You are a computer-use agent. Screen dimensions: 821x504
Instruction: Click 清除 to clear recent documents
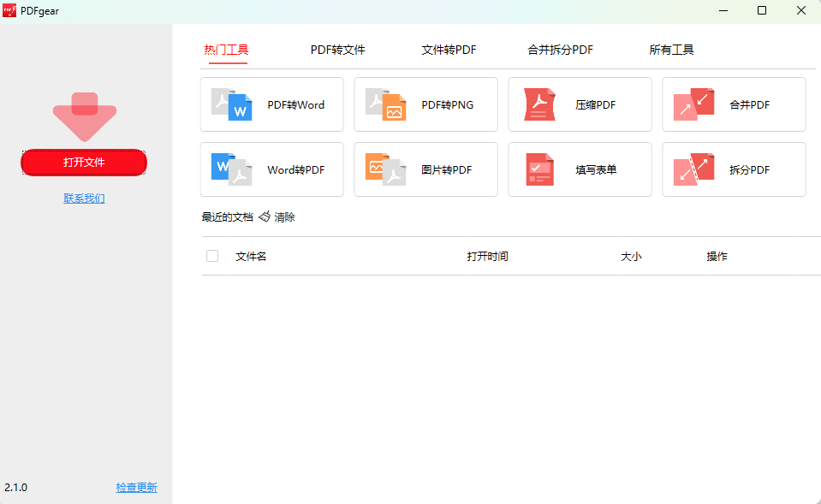point(285,217)
